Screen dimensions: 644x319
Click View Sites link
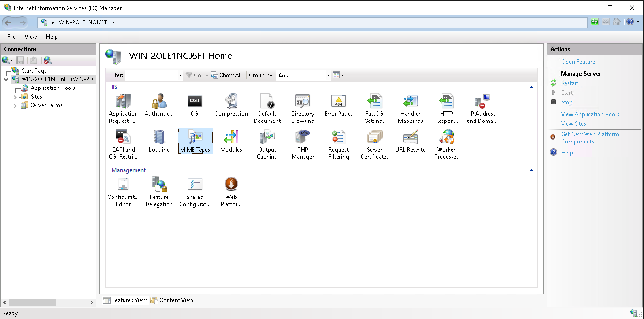click(574, 124)
